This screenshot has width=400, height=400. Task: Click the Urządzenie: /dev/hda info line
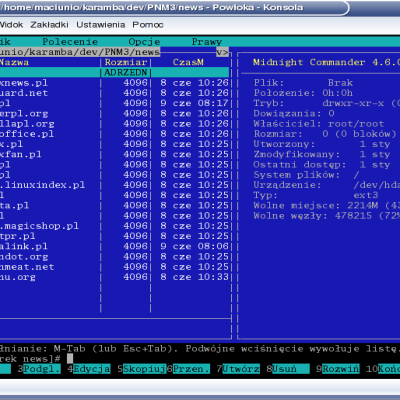pyautogui.click(x=327, y=185)
